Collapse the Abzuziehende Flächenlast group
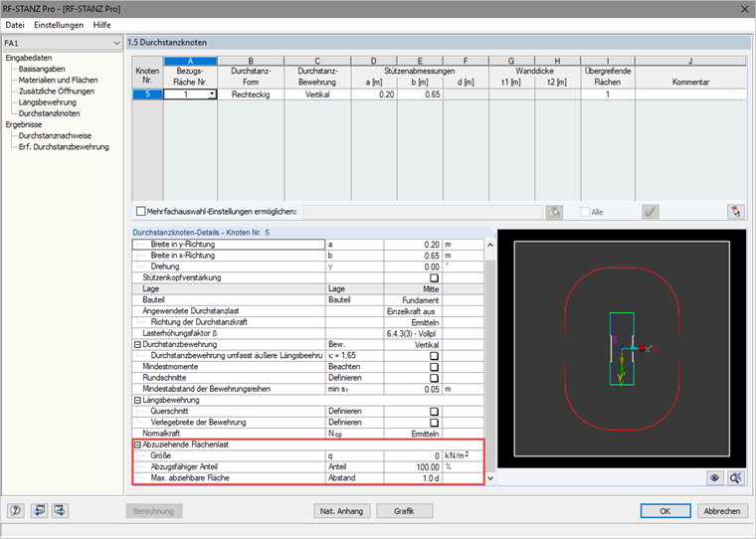The width and height of the screenshot is (756, 539). coord(137,445)
